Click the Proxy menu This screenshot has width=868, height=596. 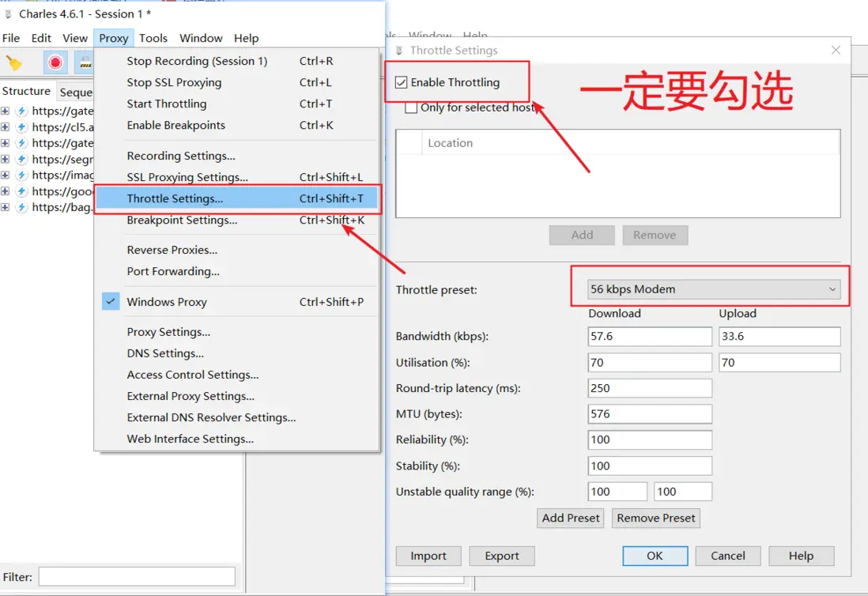coord(114,38)
